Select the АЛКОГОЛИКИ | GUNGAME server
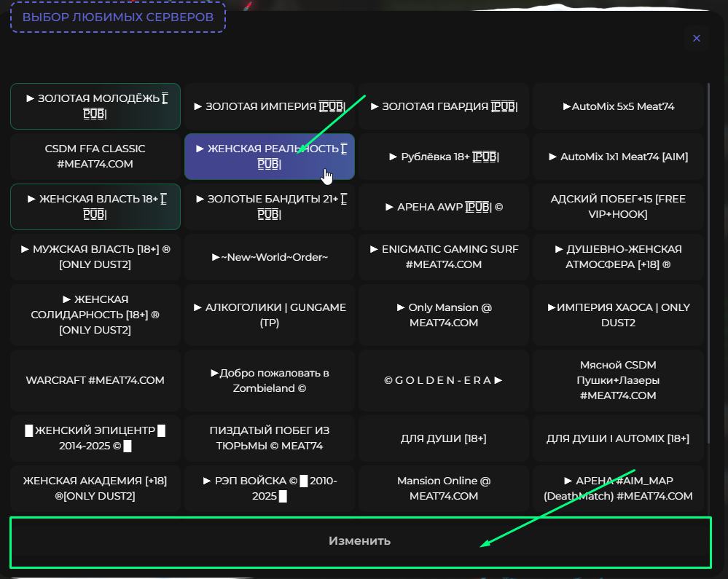Image resolution: width=728 pixels, height=579 pixels. [269, 315]
